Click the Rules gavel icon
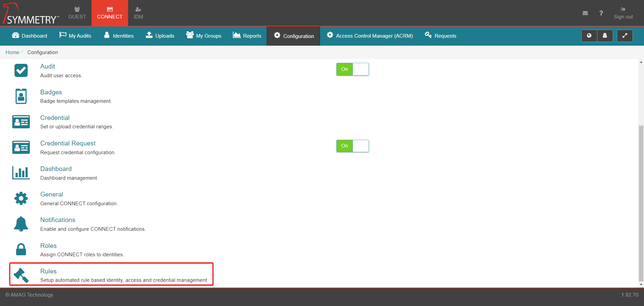Image resolution: width=644 pixels, height=306 pixels. [x=21, y=275]
